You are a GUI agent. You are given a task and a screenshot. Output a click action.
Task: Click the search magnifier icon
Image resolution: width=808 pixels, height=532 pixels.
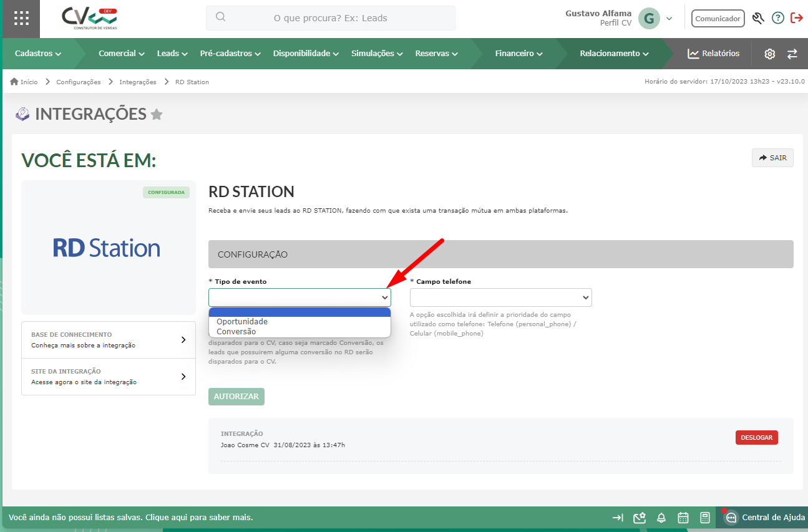220,17
